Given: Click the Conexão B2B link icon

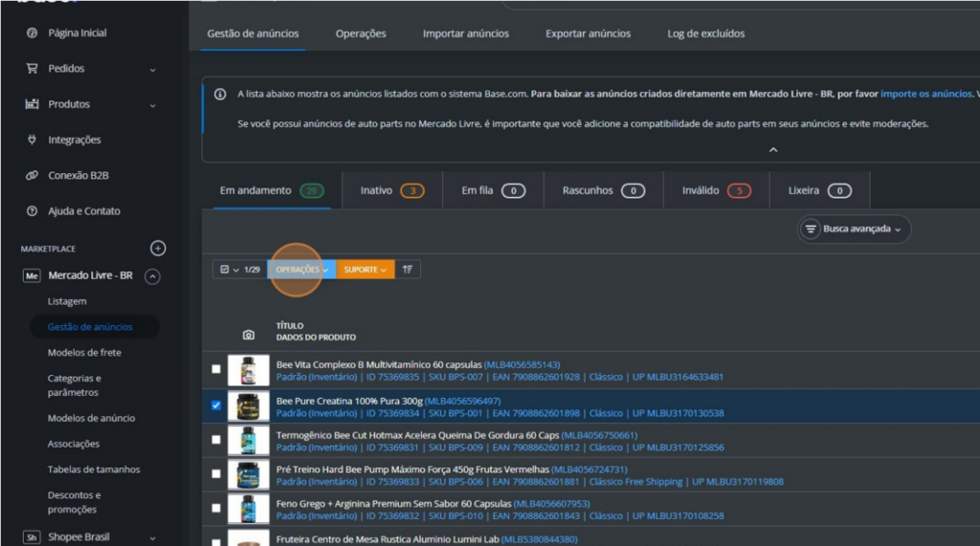Looking at the screenshot, I should coord(32,176).
